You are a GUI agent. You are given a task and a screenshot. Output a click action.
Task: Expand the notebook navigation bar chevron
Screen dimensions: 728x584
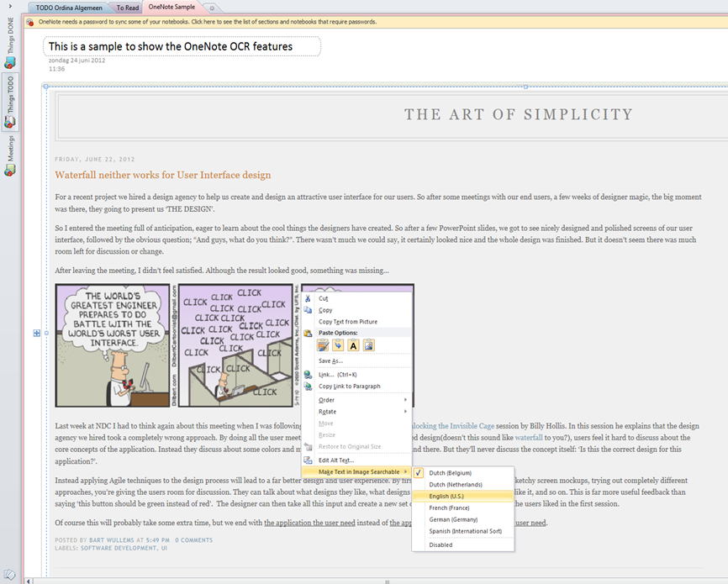pos(10,6)
